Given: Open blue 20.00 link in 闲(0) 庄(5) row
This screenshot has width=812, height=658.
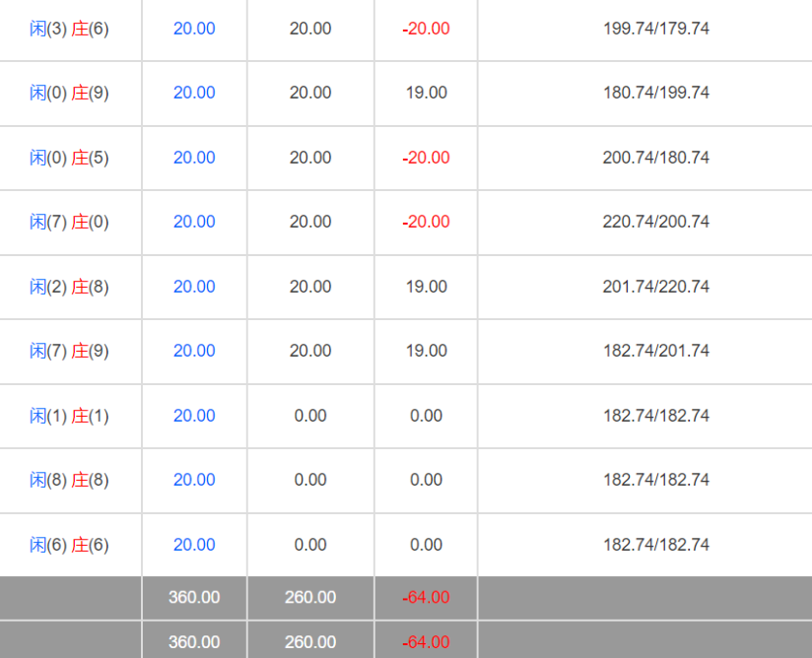Looking at the screenshot, I should coord(194,158).
